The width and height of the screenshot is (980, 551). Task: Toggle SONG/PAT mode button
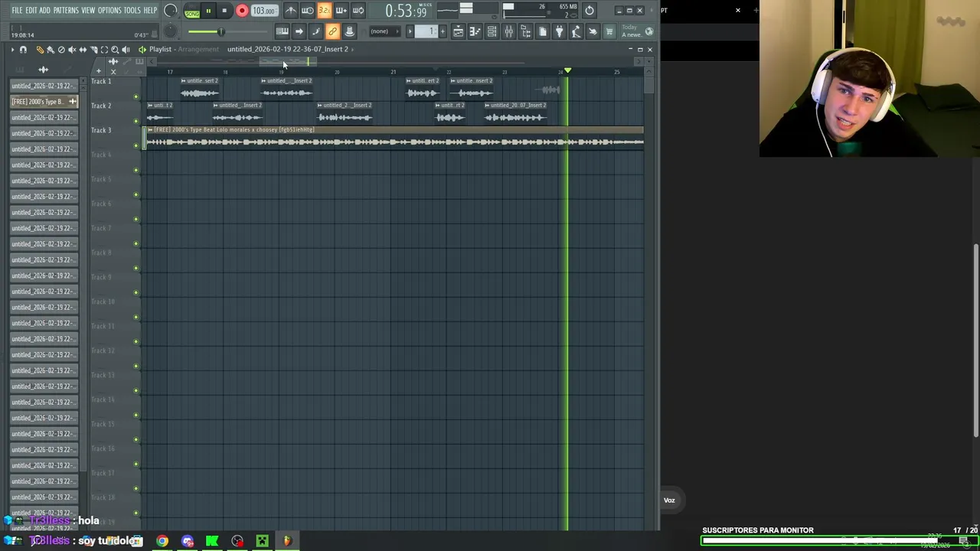[x=192, y=11]
